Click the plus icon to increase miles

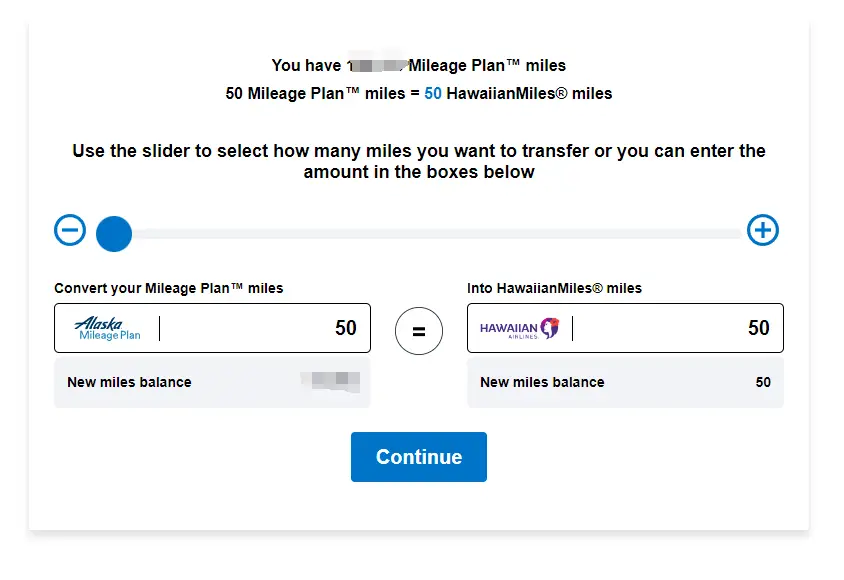click(763, 231)
